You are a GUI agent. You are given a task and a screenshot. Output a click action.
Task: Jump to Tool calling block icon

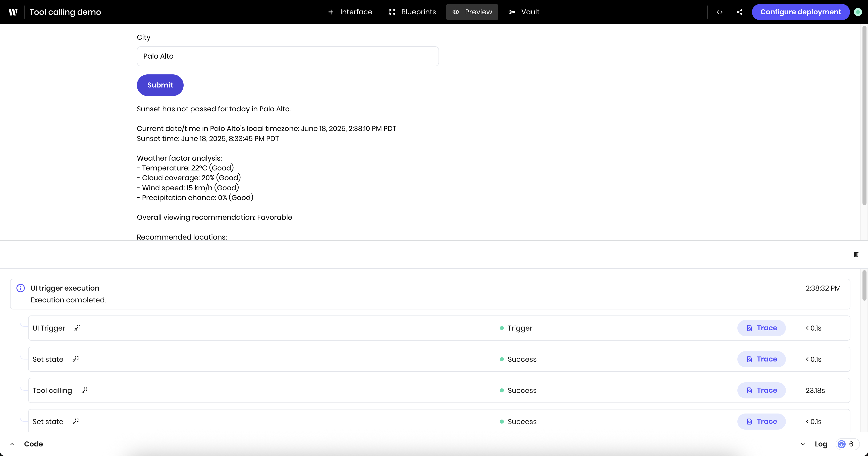pos(84,390)
